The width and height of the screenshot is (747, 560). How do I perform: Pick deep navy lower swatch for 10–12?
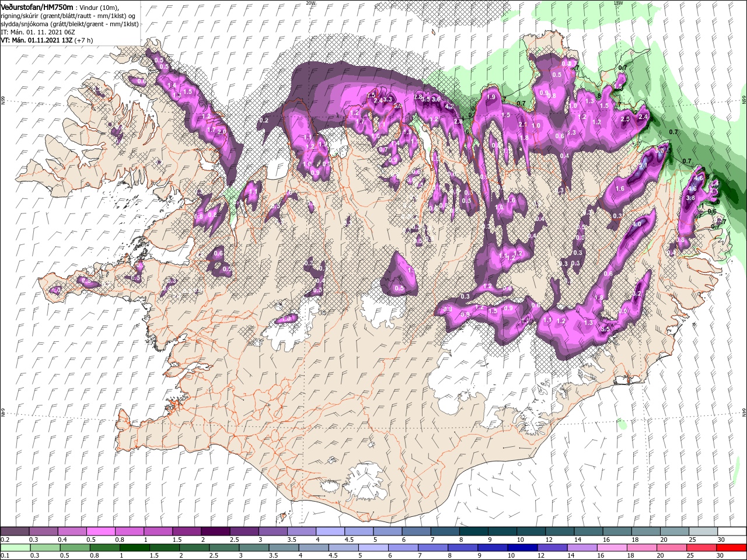[522, 548]
